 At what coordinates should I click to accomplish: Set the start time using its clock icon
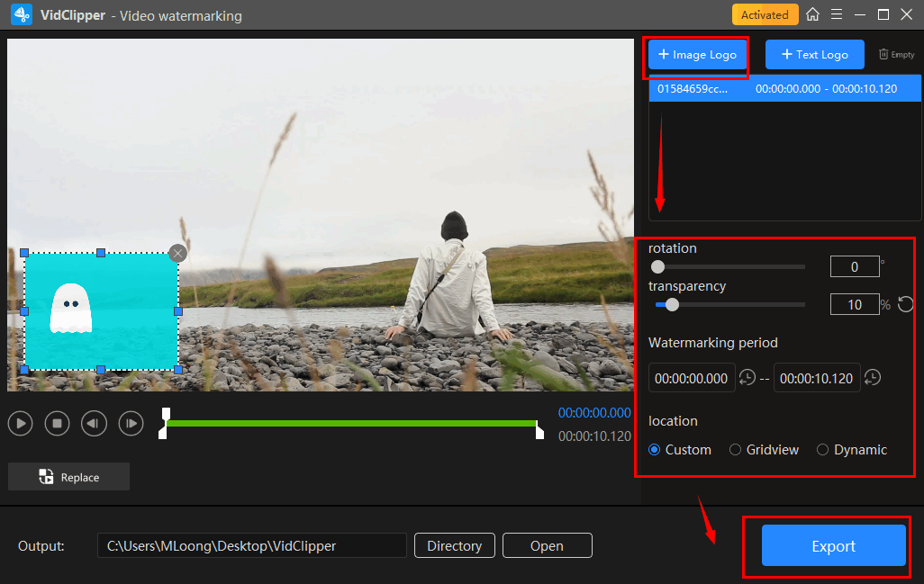(747, 378)
